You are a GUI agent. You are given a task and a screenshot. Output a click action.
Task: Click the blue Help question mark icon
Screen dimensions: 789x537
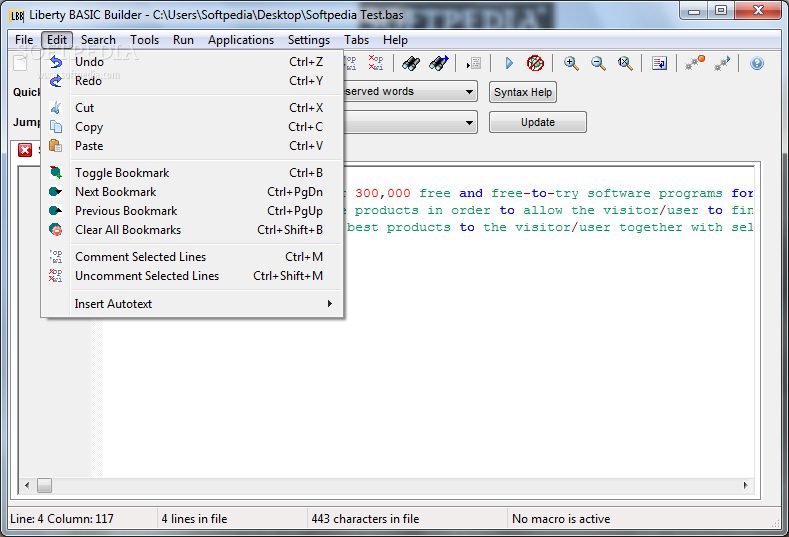click(x=757, y=63)
